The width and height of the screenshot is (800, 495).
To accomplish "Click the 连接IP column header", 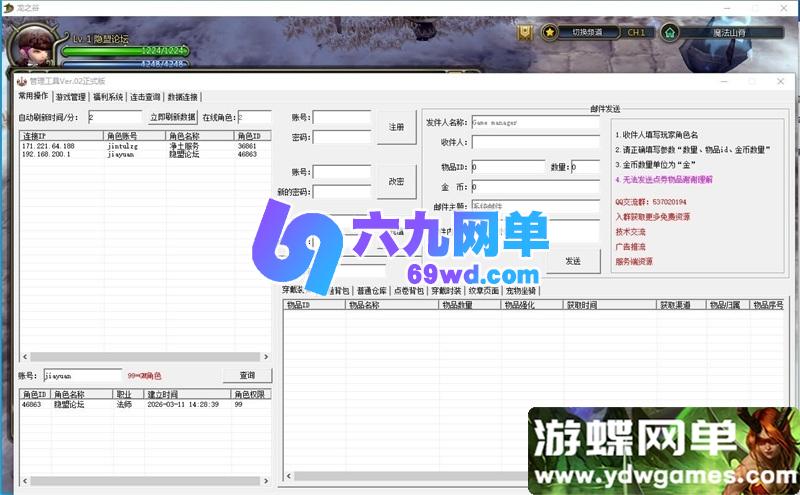I will click(x=61, y=136).
